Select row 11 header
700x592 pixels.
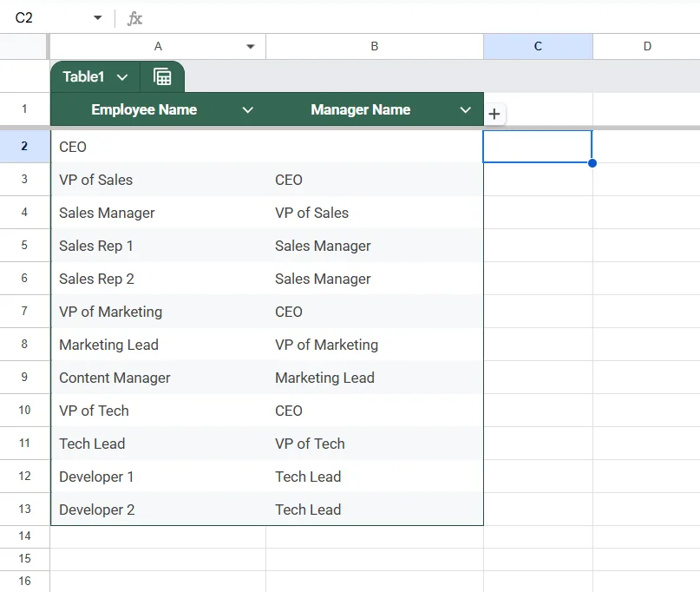coord(24,444)
